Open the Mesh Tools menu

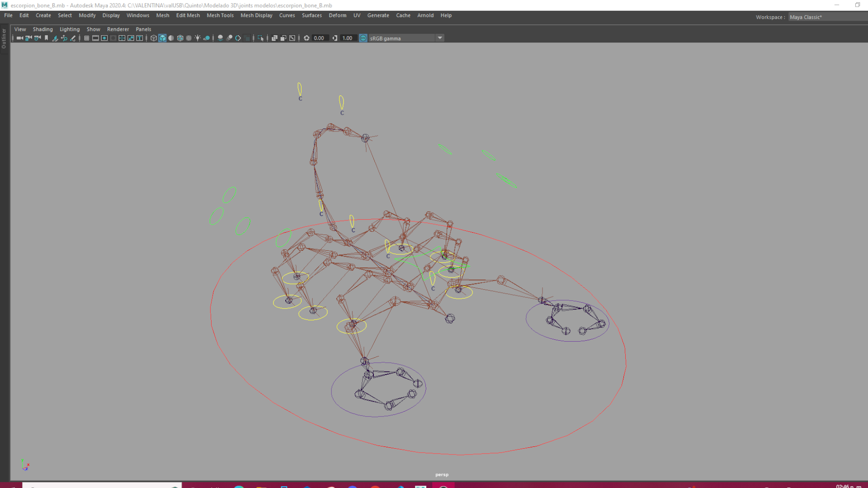click(220, 15)
